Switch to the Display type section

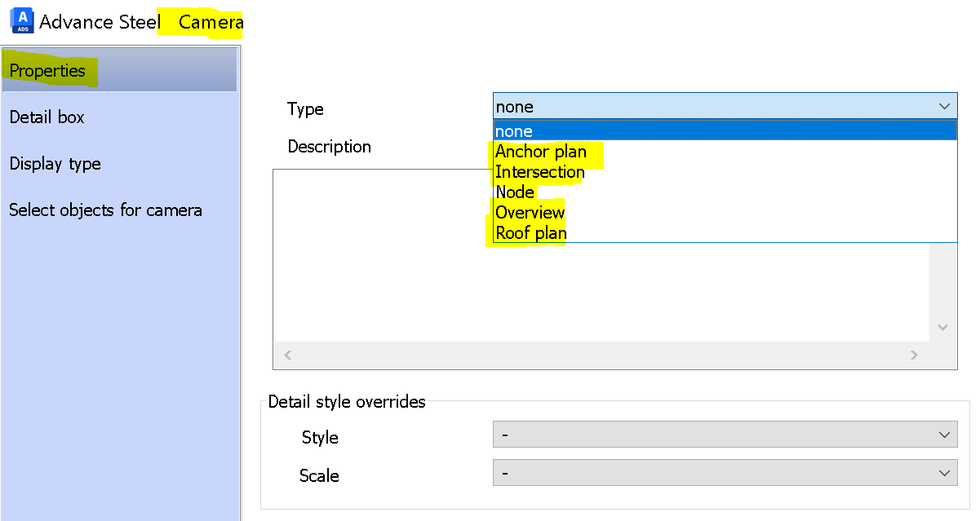point(55,163)
